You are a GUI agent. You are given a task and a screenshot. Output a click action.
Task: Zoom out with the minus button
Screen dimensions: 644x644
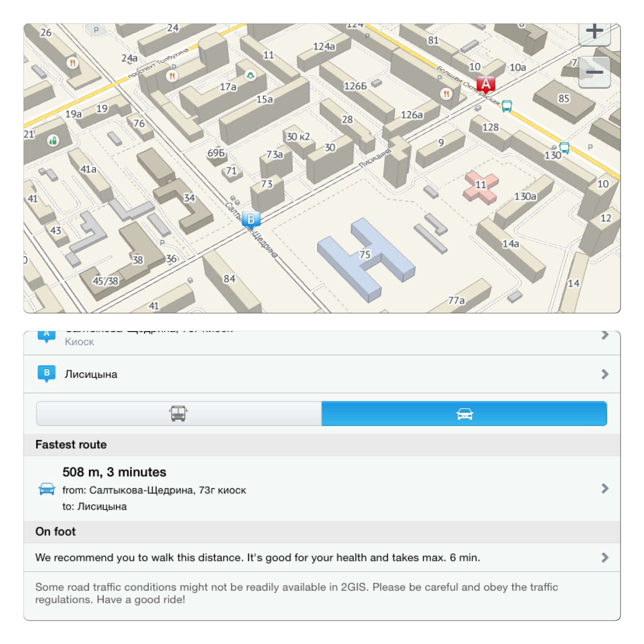tap(594, 72)
